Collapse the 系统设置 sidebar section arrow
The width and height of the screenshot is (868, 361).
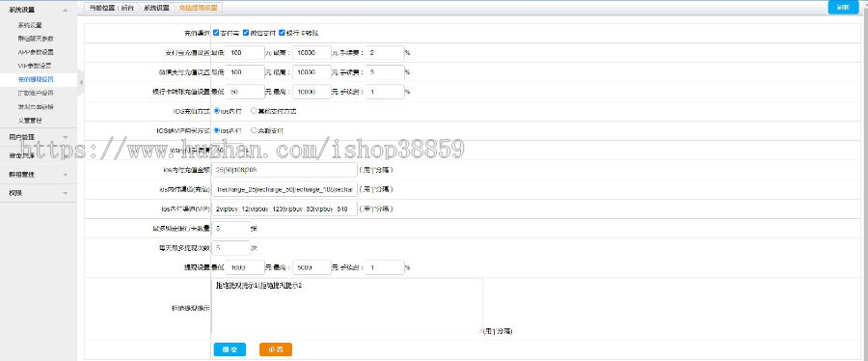pyautogui.click(x=66, y=11)
